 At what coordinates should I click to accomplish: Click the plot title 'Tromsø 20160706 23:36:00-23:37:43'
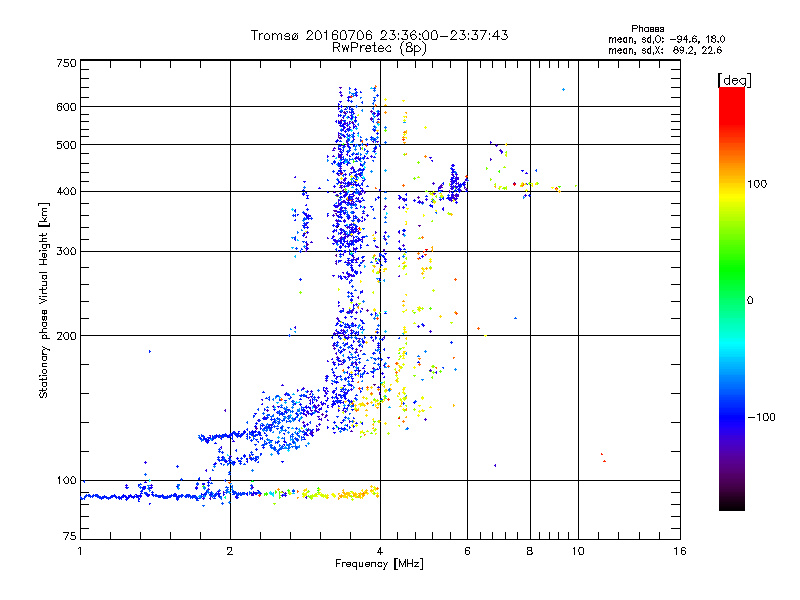(x=379, y=35)
